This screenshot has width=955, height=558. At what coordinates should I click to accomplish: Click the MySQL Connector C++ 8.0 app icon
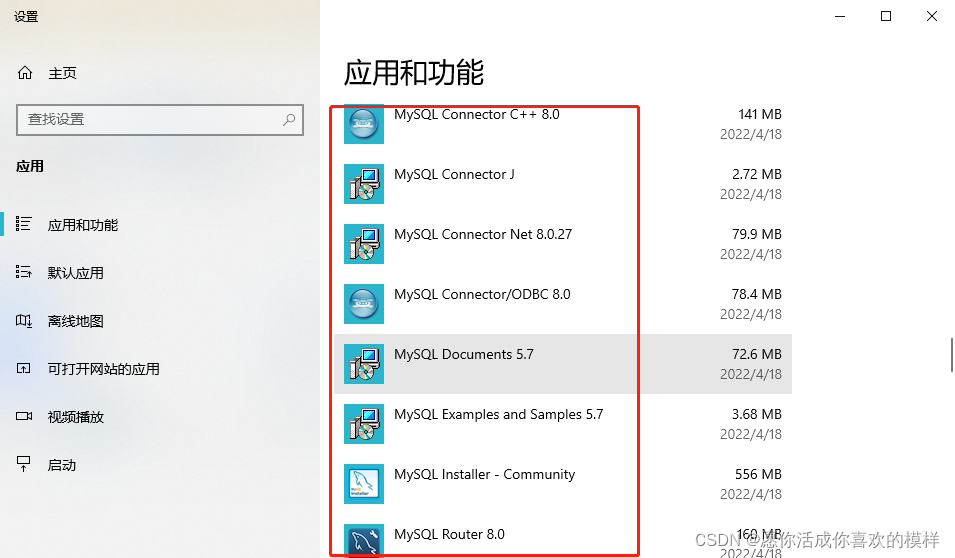(364, 124)
